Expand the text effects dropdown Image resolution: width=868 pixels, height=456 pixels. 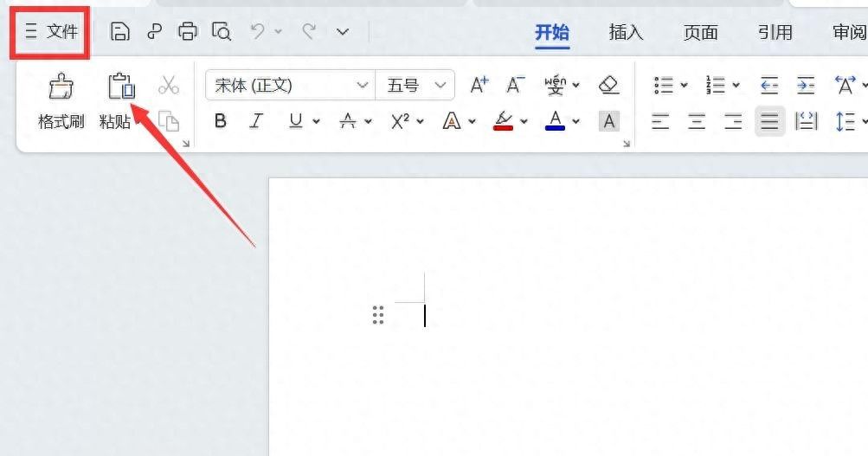click(473, 121)
